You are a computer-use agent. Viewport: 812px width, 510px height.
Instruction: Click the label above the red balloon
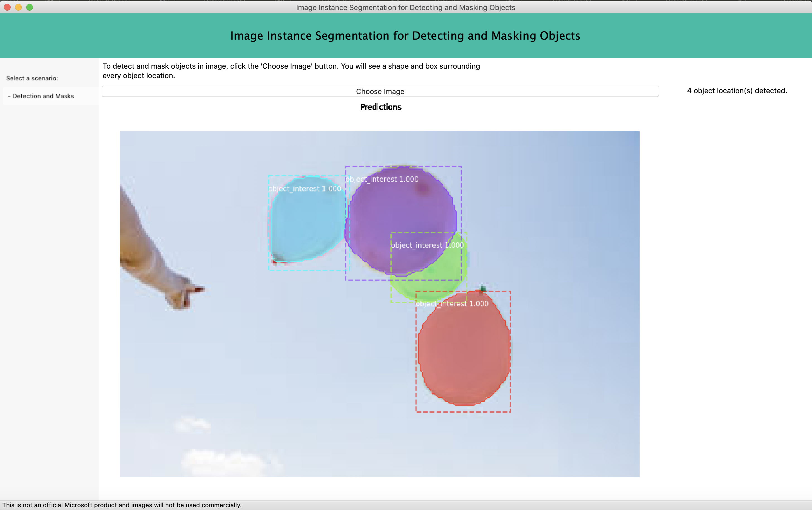click(x=452, y=304)
